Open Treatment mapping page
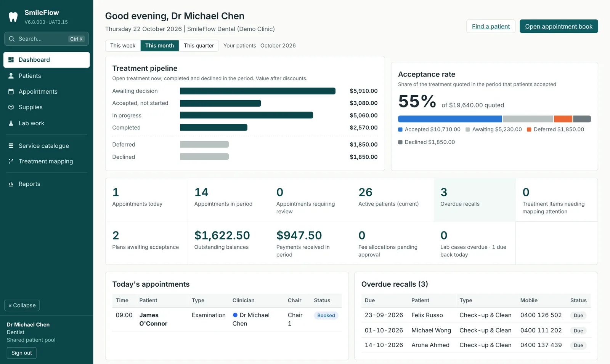Image resolution: width=610 pixels, height=364 pixels. pos(47,161)
